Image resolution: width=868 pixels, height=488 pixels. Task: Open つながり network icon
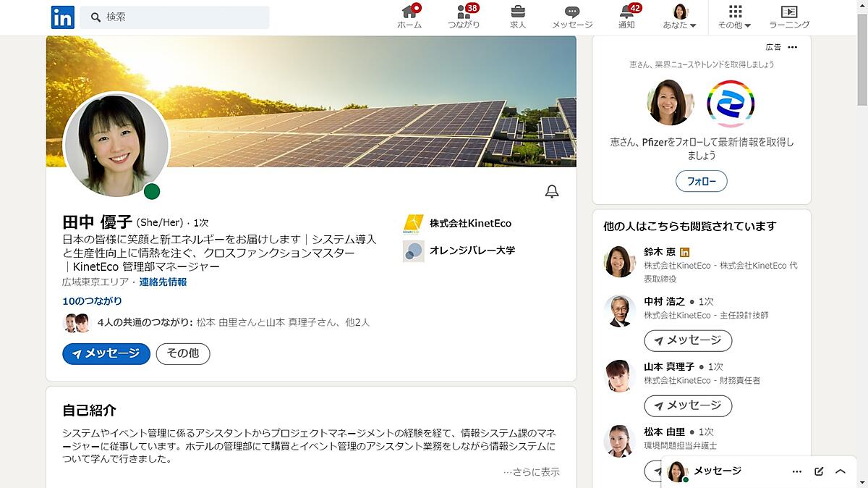point(464,12)
